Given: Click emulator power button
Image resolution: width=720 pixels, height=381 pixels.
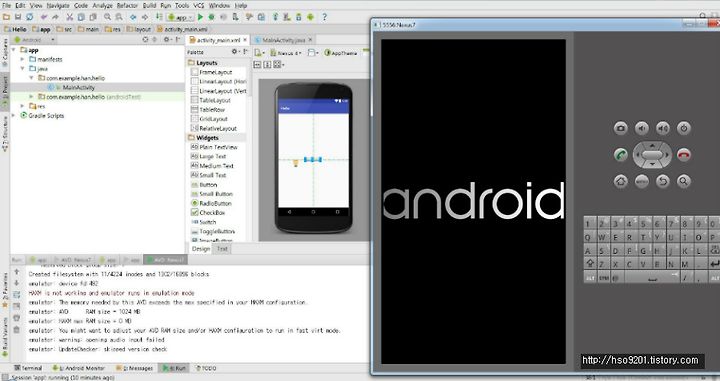Looking at the screenshot, I should [x=684, y=129].
